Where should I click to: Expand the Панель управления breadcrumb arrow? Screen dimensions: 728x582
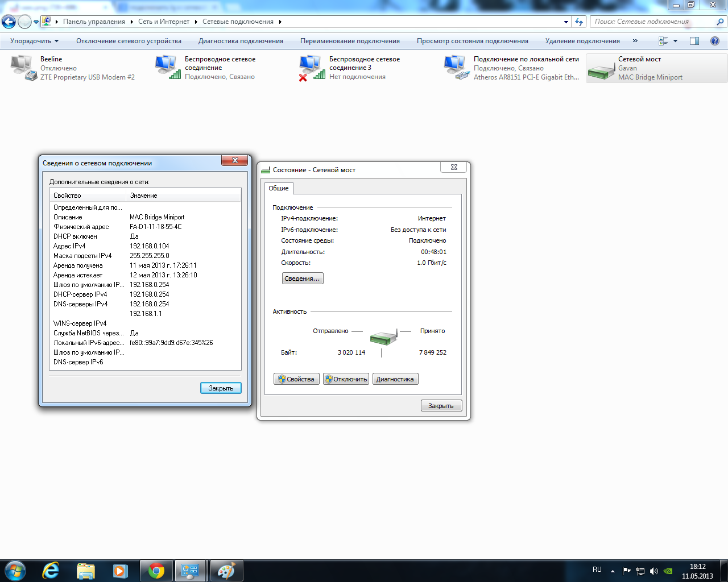131,22
